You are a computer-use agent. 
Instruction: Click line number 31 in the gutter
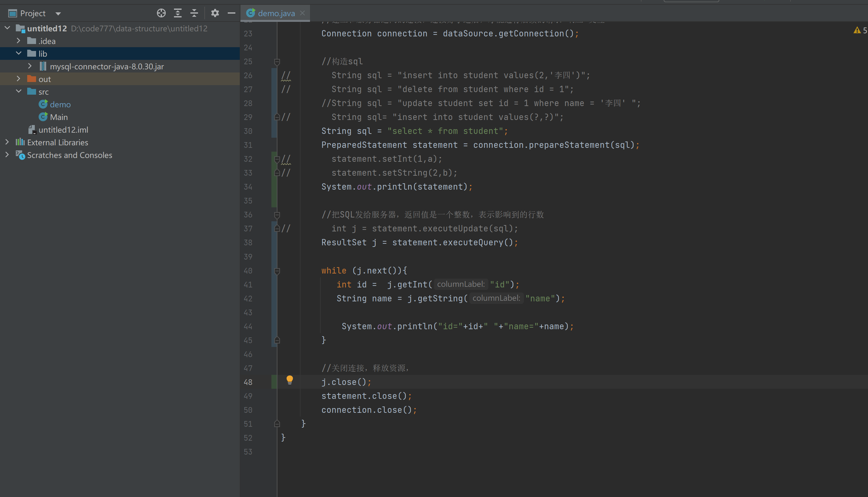(248, 145)
